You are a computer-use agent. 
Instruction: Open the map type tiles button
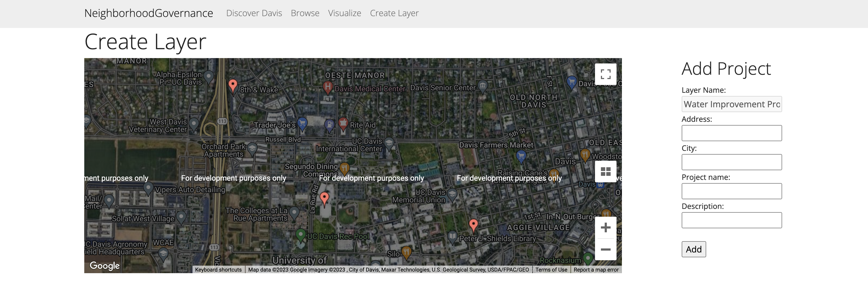tap(605, 172)
